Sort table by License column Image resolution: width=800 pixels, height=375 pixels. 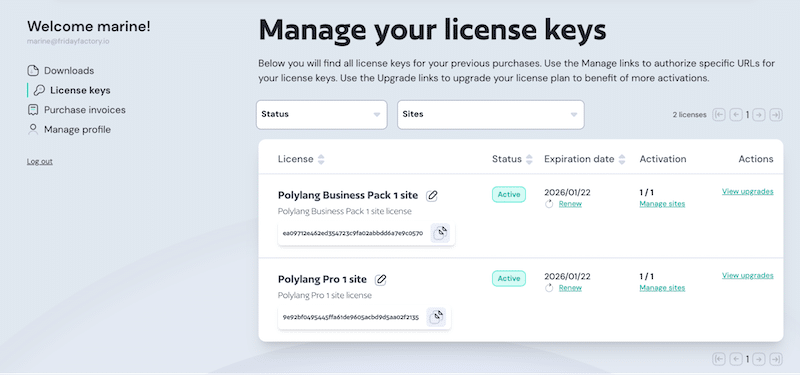(x=321, y=159)
